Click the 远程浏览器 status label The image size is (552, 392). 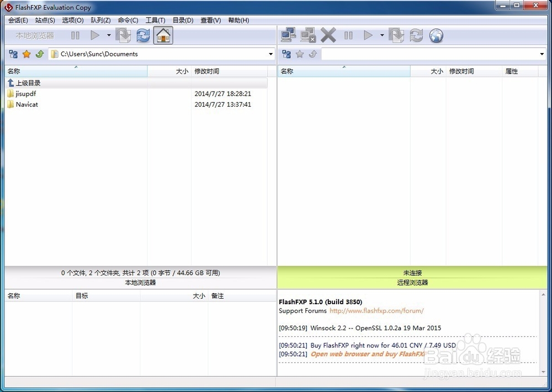[412, 283]
